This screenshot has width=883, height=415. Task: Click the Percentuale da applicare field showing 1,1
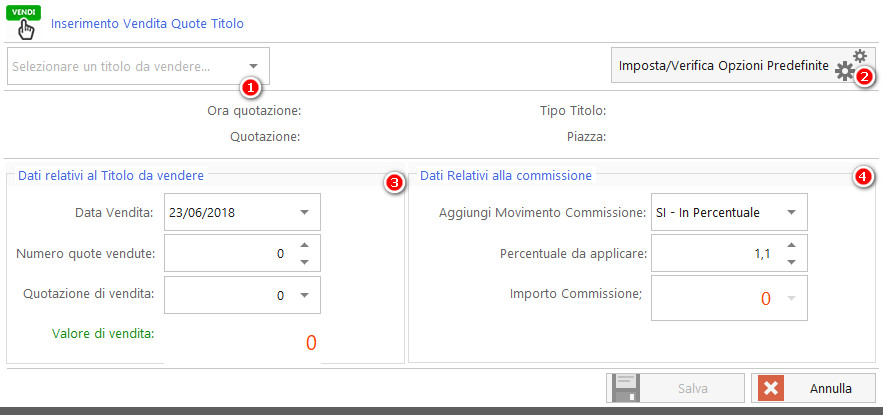(729, 253)
